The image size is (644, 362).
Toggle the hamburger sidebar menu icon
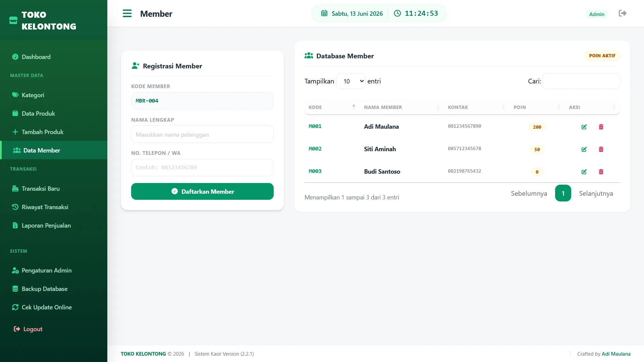(127, 13)
